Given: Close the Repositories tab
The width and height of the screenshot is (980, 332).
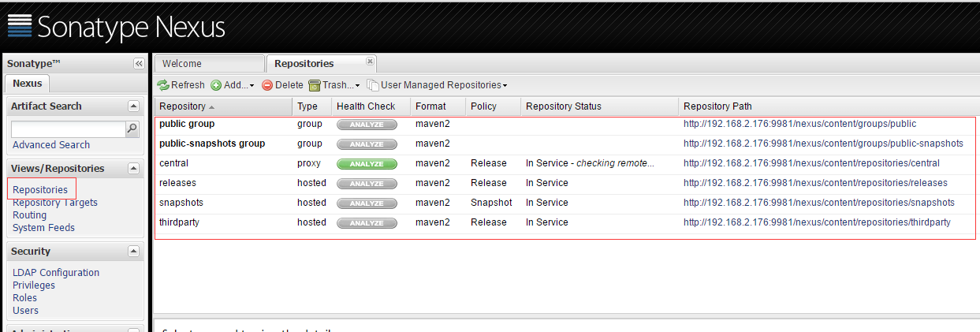Looking at the screenshot, I should click(x=370, y=61).
